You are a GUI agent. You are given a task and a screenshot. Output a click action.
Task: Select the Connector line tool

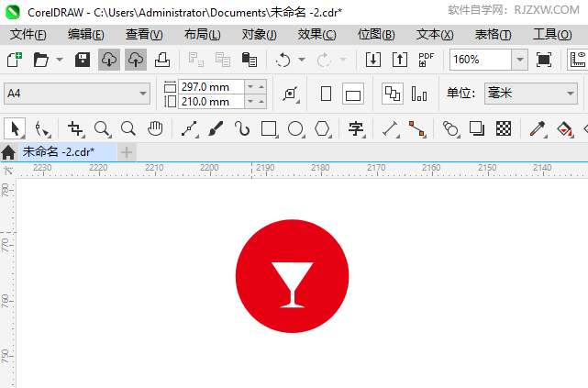pos(417,129)
